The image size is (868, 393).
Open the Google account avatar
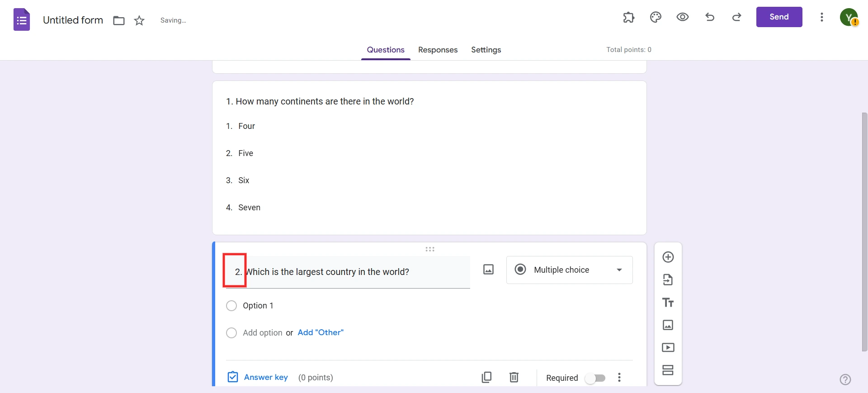coord(849,17)
